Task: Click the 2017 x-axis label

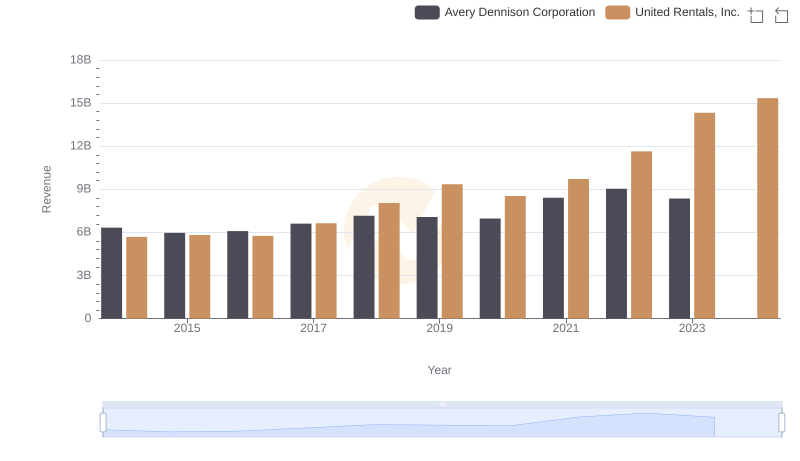Action: [313, 328]
